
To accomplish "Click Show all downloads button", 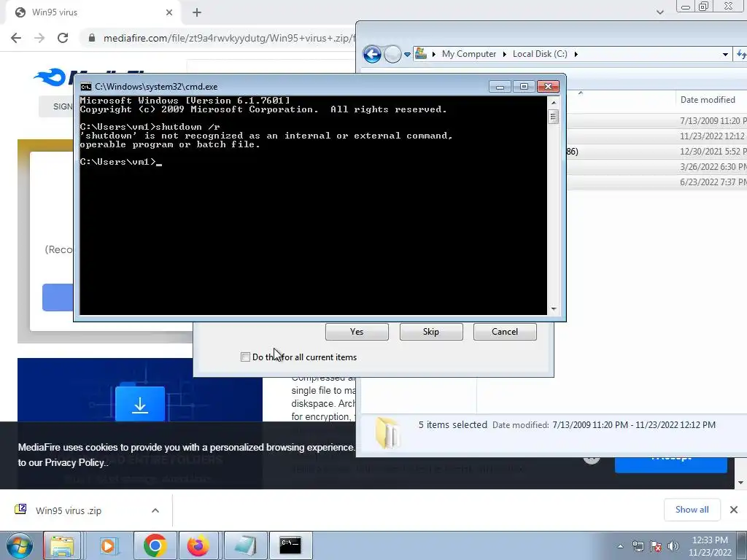I will [x=692, y=510].
